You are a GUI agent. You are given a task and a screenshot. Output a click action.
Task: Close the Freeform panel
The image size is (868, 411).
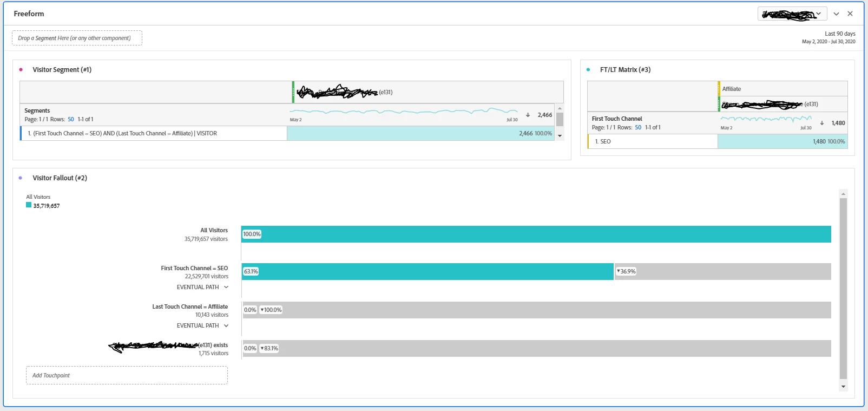(x=850, y=14)
